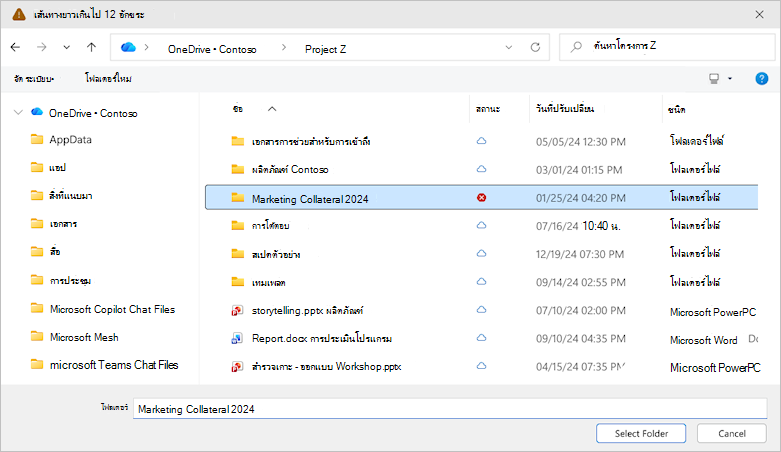This screenshot has height=452, width=781.
Task: Go forward with the right arrow
Action: pos(42,47)
